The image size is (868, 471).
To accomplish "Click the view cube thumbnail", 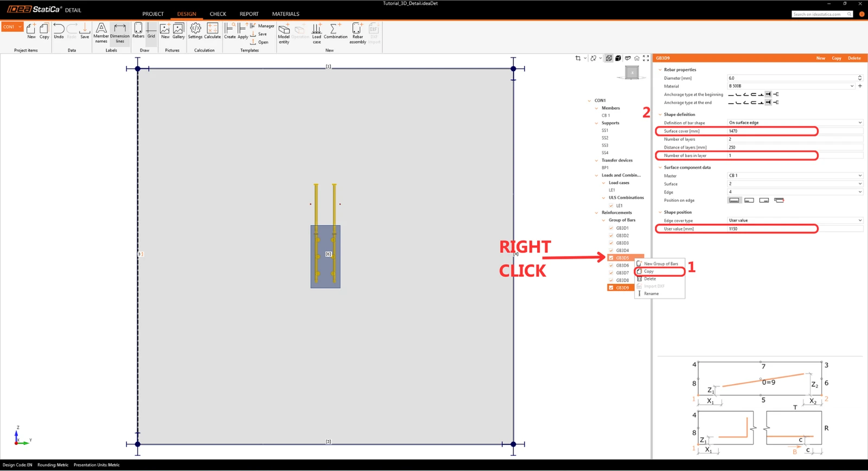I will (632, 72).
